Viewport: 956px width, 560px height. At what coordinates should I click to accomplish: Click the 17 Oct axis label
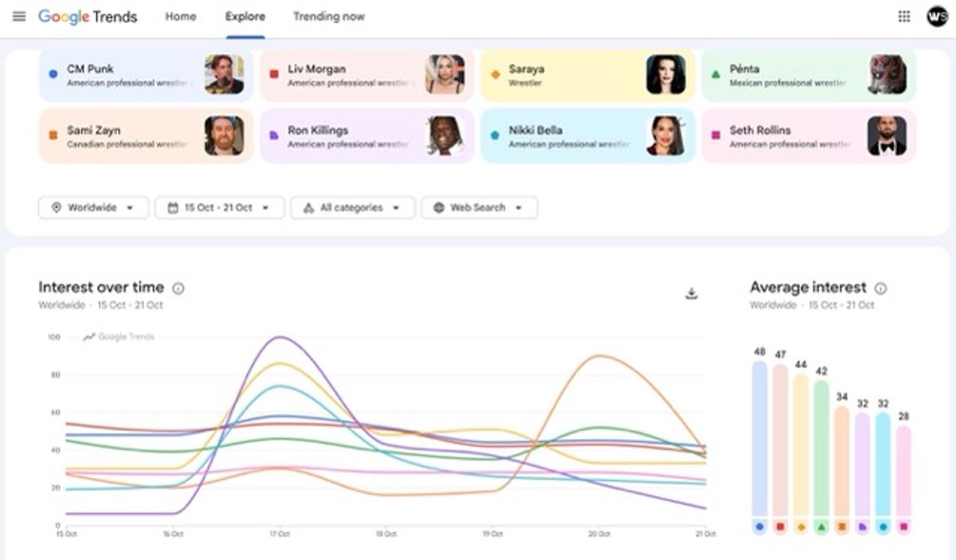pyautogui.click(x=279, y=534)
